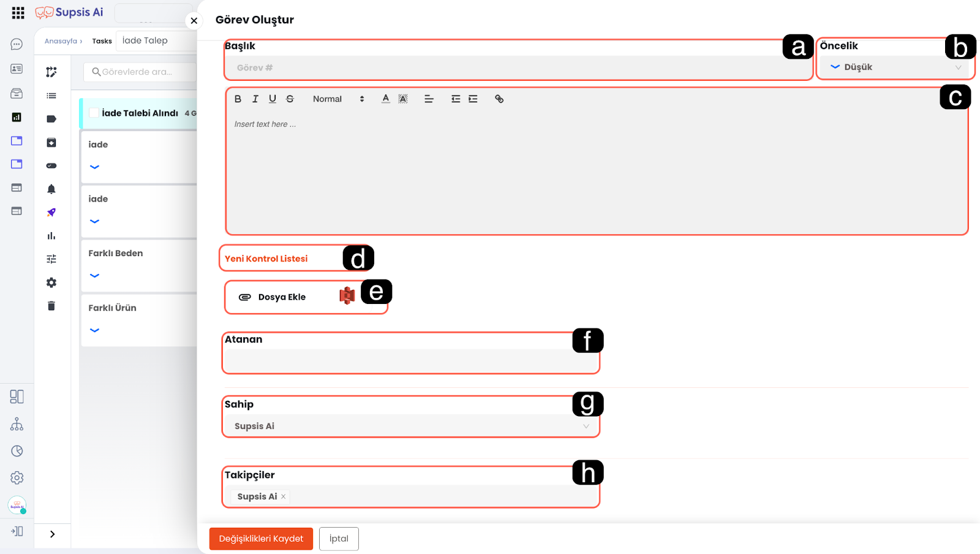Tick the İade Talebi Alındı checkbox
980x554 pixels.
(94, 113)
